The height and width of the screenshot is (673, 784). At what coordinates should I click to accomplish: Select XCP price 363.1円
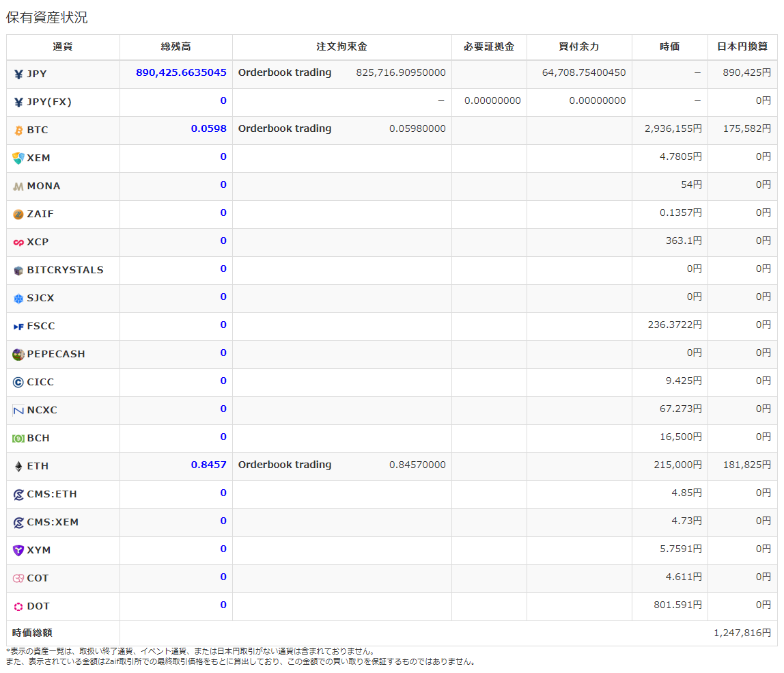(684, 241)
